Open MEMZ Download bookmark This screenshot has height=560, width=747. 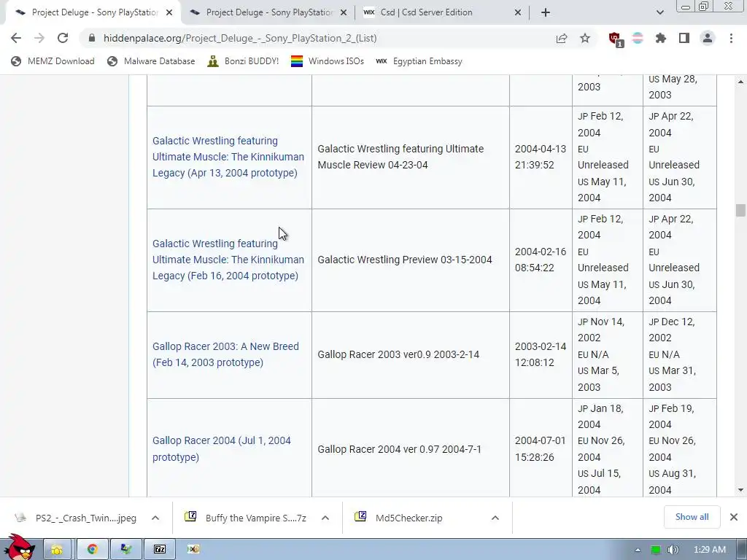[53, 61]
